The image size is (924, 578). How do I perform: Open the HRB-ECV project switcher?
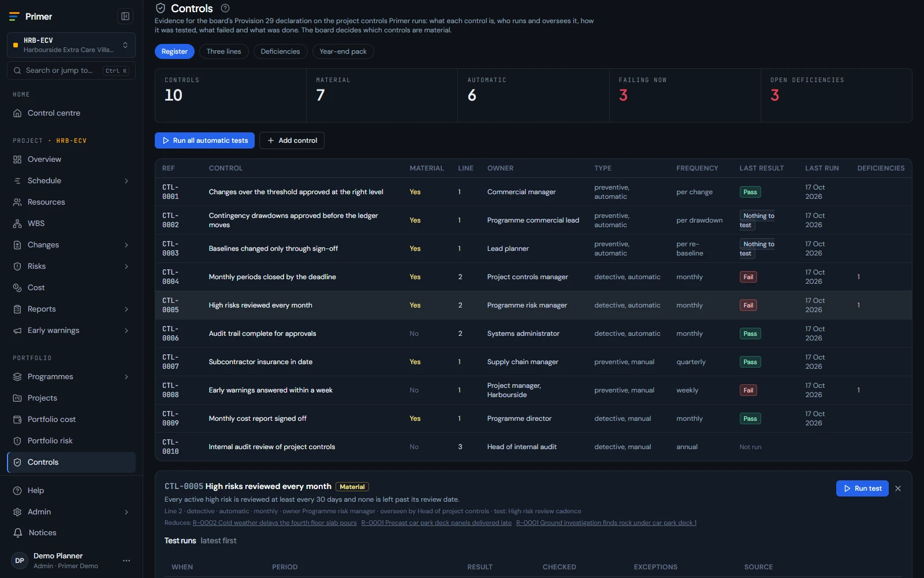pos(71,45)
